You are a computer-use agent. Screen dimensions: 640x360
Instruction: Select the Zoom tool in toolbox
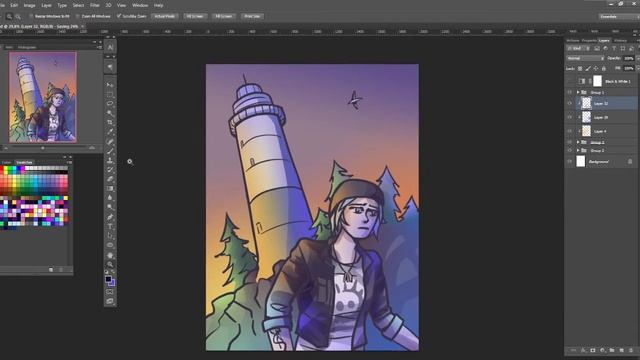(x=110, y=264)
